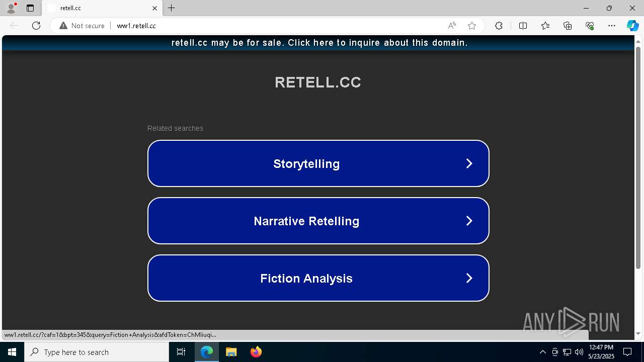Open the Edge profile icon
Image resolution: width=644 pixels, height=362 pixels.
point(11,8)
